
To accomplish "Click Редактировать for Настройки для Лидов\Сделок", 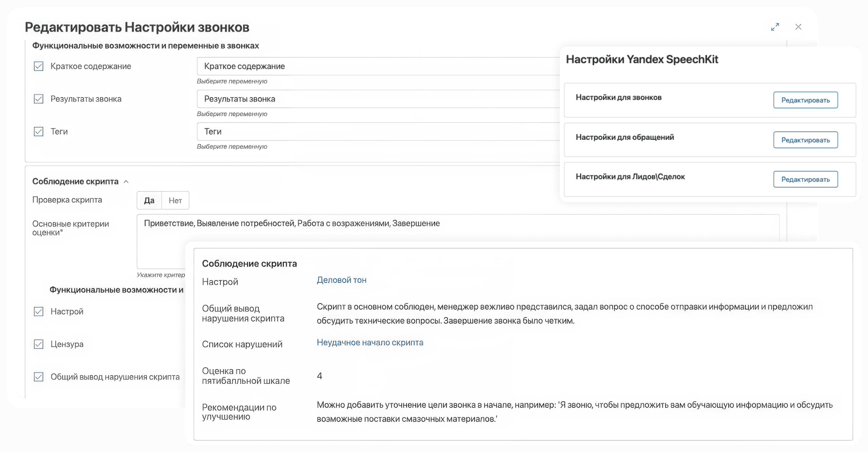I will click(x=806, y=179).
